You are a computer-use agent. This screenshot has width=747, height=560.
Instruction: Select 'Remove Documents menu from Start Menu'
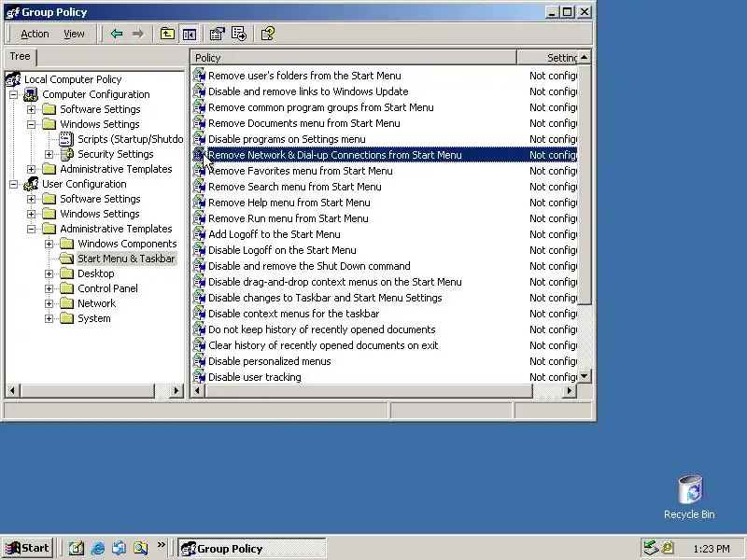click(x=304, y=123)
